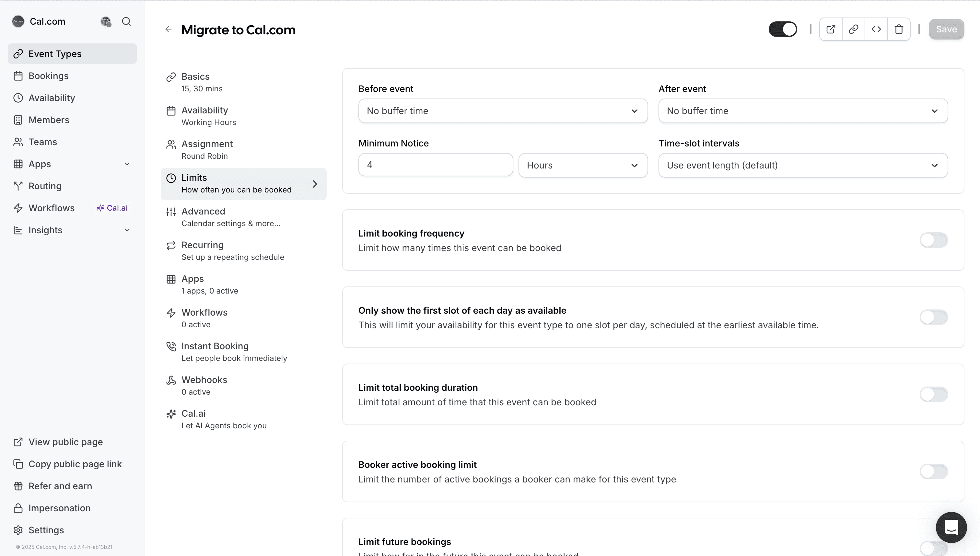Copy event link with chain icon
Viewport: 980px width, 556px height.
(853, 29)
